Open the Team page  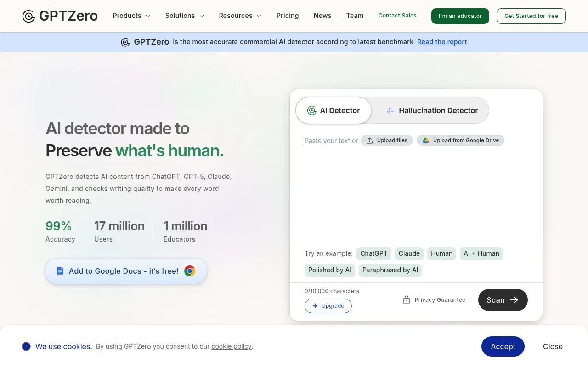click(355, 16)
